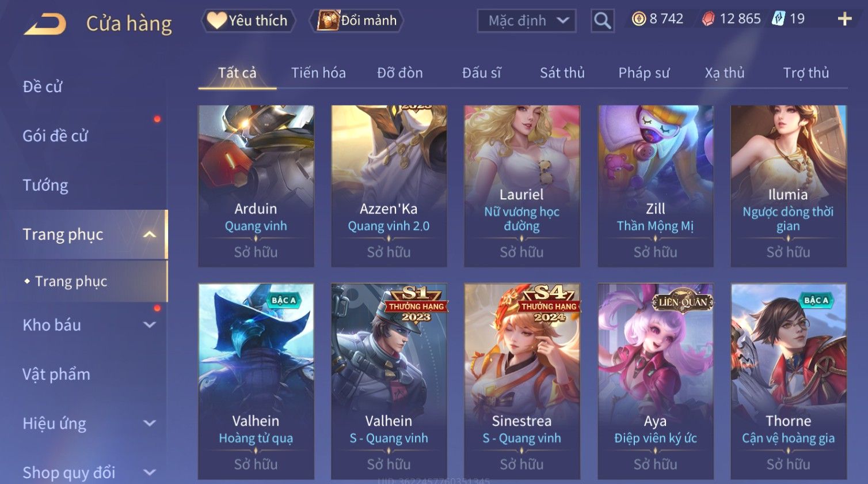Select the Tiến hóa tab
The width and height of the screenshot is (868, 484).
pyautogui.click(x=318, y=73)
